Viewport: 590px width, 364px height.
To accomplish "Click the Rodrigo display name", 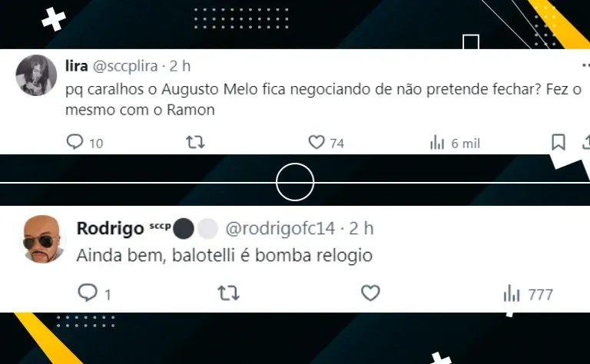I will pos(111,228).
